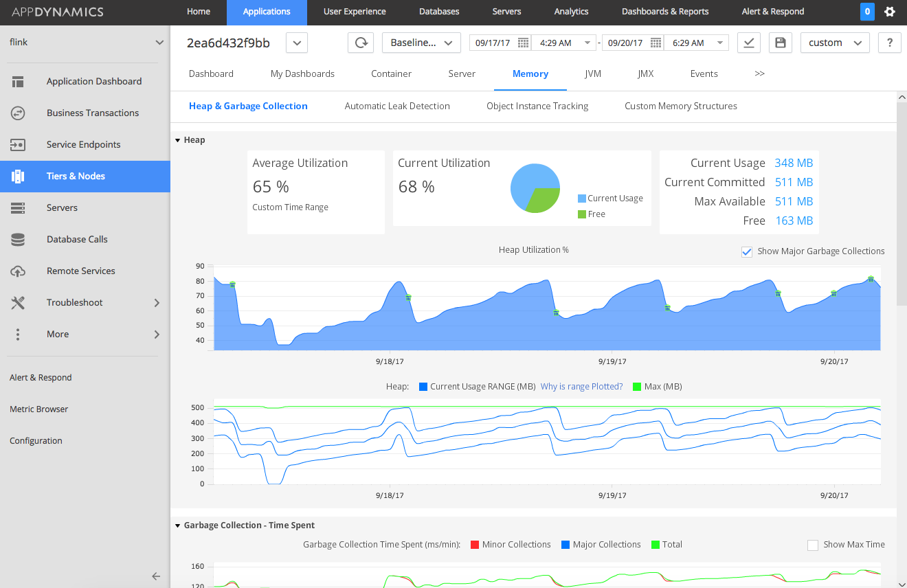Open the notifications count badge

click(867, 12)
